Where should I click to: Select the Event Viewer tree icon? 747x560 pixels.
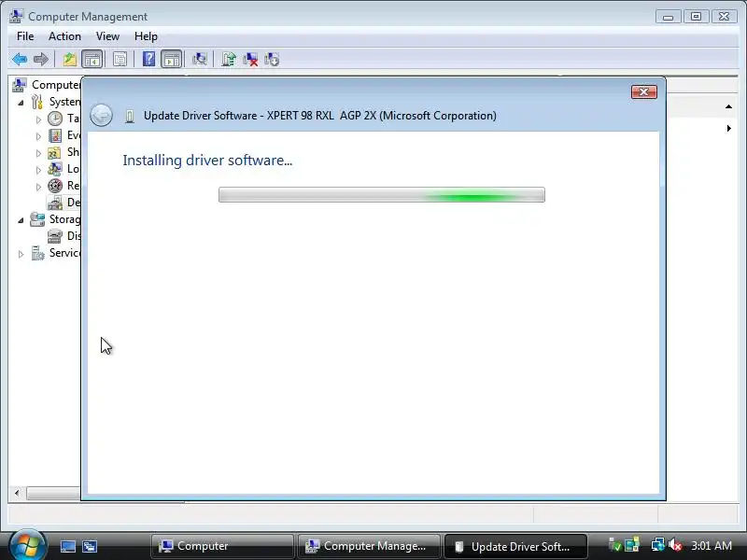pos(55,135)
